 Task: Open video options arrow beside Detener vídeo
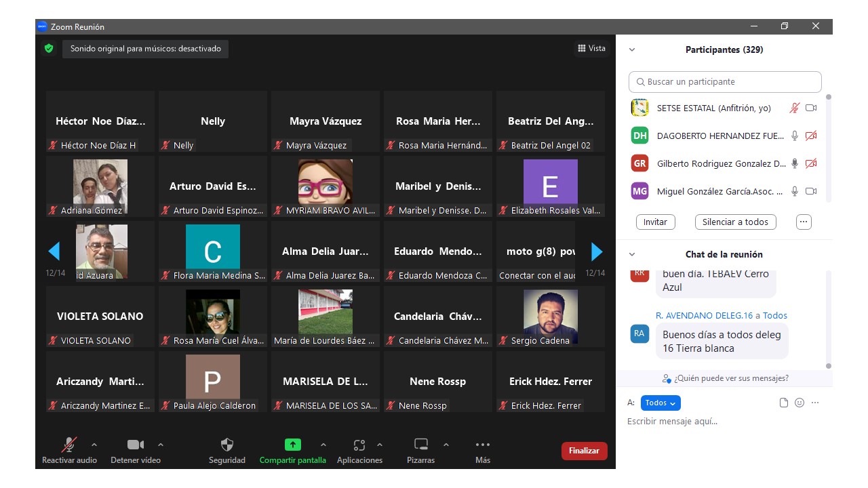pyautogui.click(x=161, y=445)
